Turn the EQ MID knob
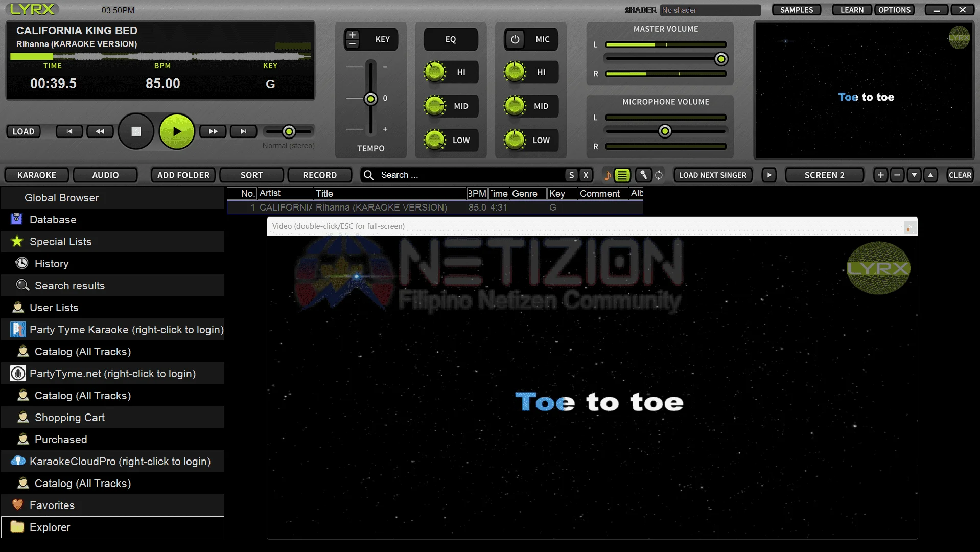Screen dimensions: 980x552 click(x=435, y=106)
